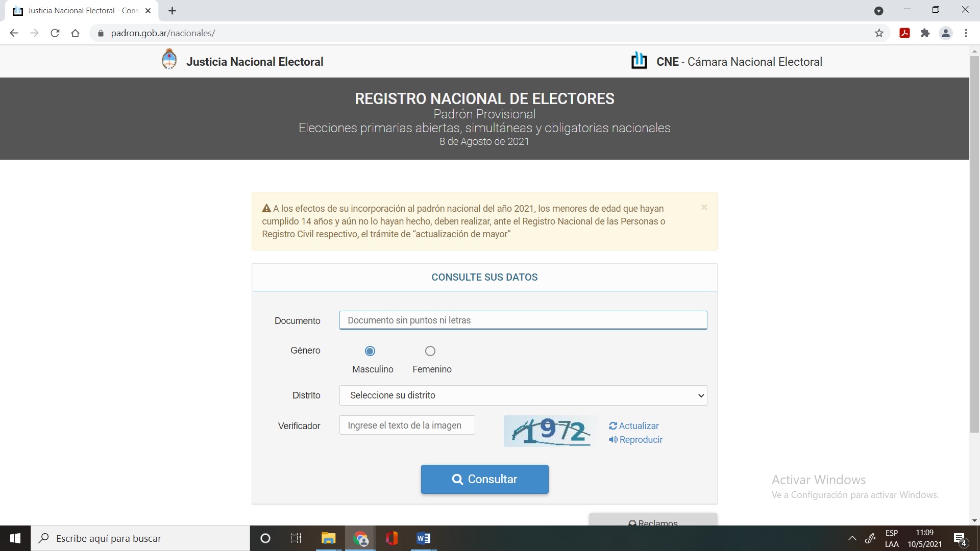Open the browser extensions puzzle icon
The height and width of the screenshot is (551, 980).
pos(925,33)
